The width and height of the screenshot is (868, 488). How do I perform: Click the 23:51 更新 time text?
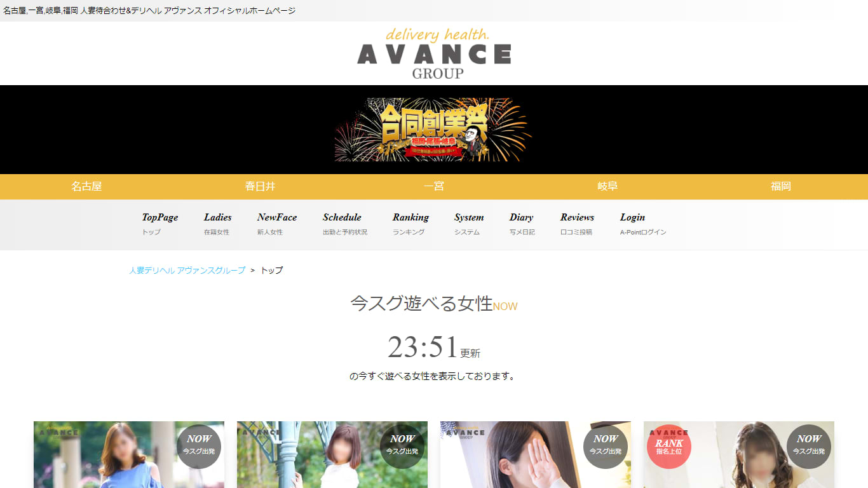point(434,348)
